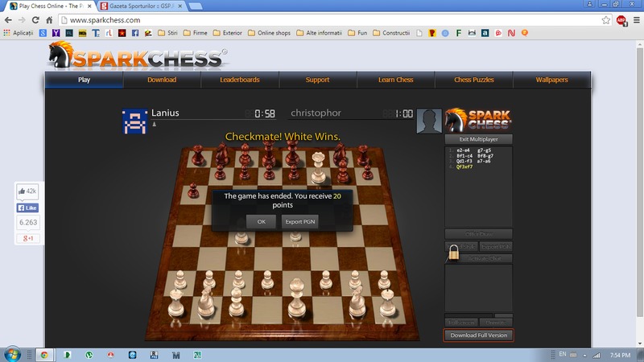Viewport: 644px width, 362px height.
Task: Open the green F bookmark icon
Action: (459, 33)
